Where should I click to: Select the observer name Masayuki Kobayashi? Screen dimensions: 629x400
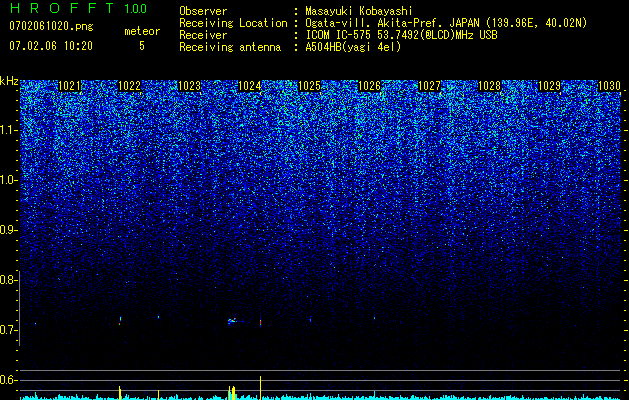(359, 11)
